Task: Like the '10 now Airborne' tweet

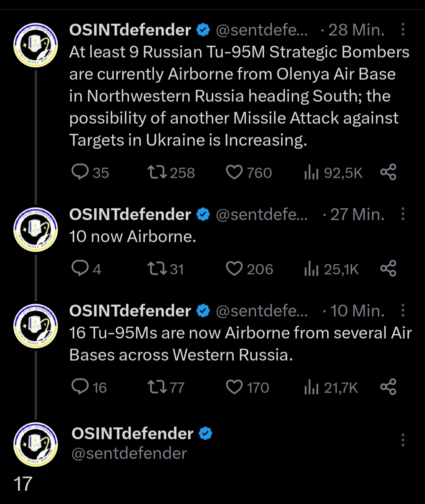Action: [x=235, y=269]
